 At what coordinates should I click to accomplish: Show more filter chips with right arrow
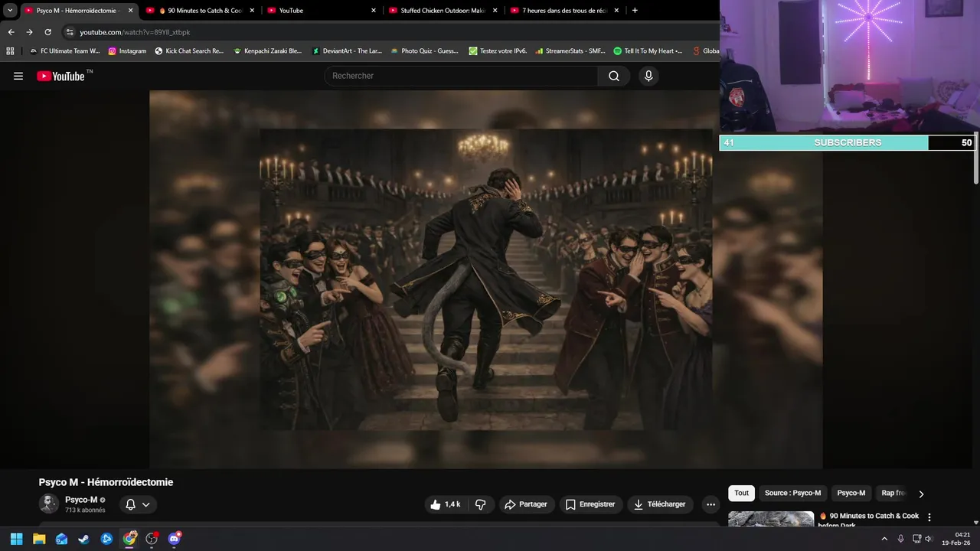(921, 494)
